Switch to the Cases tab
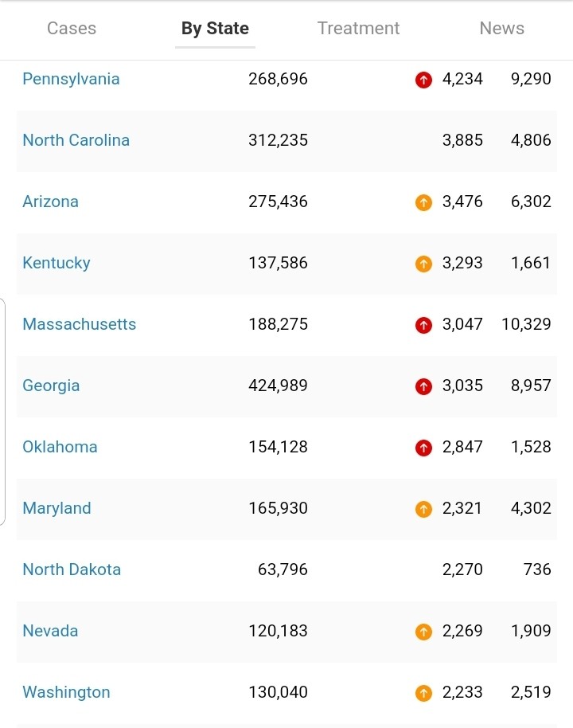Image resolution: width=573 pixels, height=728 pixels. pyautogui.click(x=72, y=29)
